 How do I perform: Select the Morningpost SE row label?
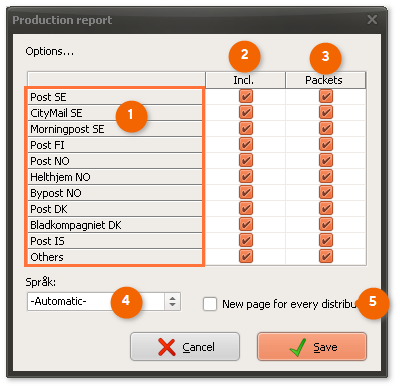(x=115, y=129)
